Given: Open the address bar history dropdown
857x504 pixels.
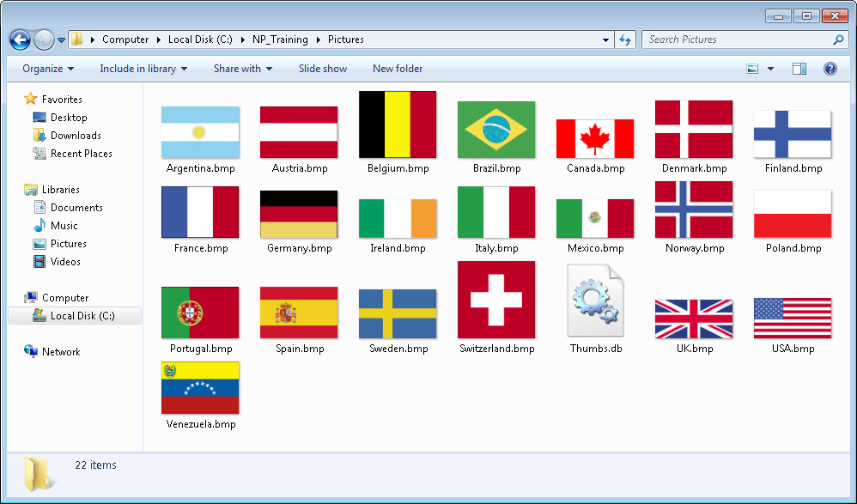Looking at the screenshot, I should point(606,39).
